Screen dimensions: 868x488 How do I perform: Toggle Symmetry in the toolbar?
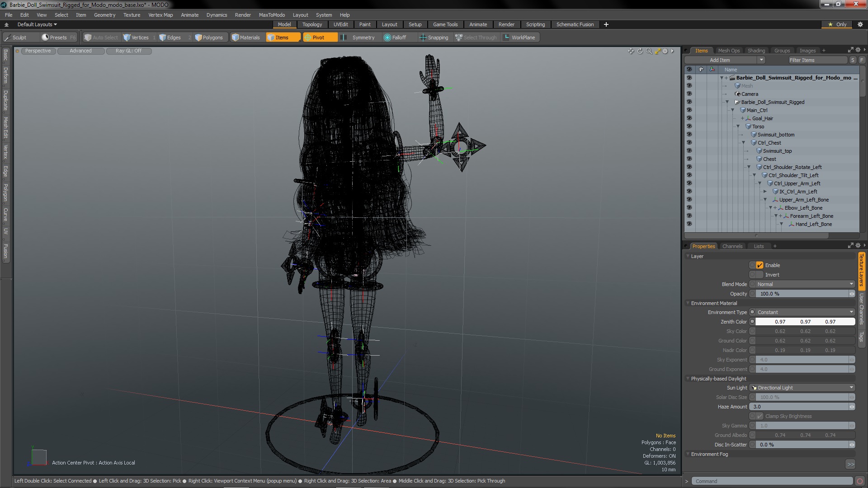[358, 38]
